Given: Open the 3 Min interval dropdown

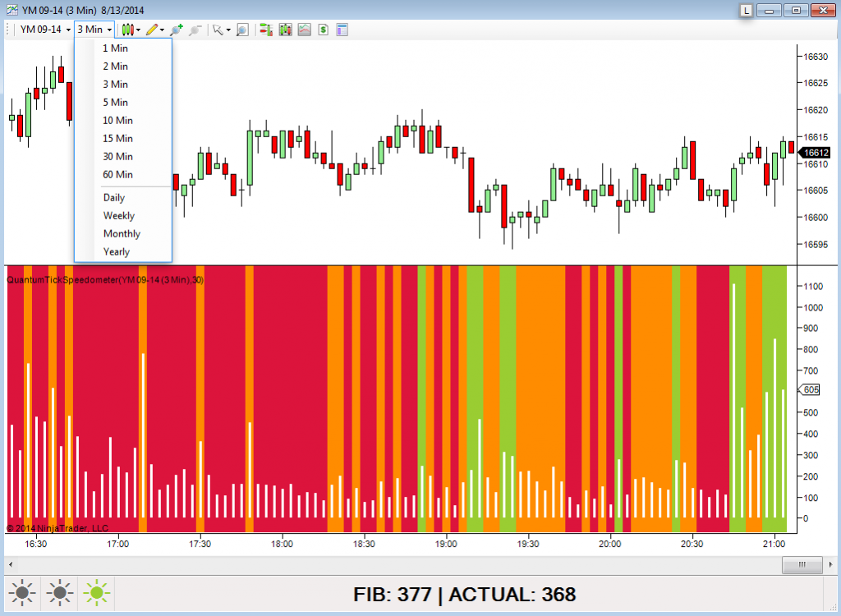Looking at the screenshot, I should (93, 30).
